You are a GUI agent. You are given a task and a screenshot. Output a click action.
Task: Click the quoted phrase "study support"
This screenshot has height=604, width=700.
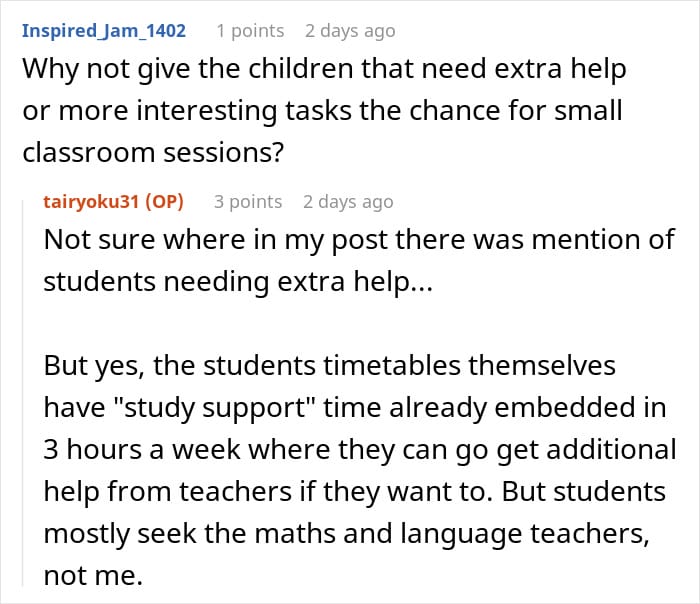(216, 408)
